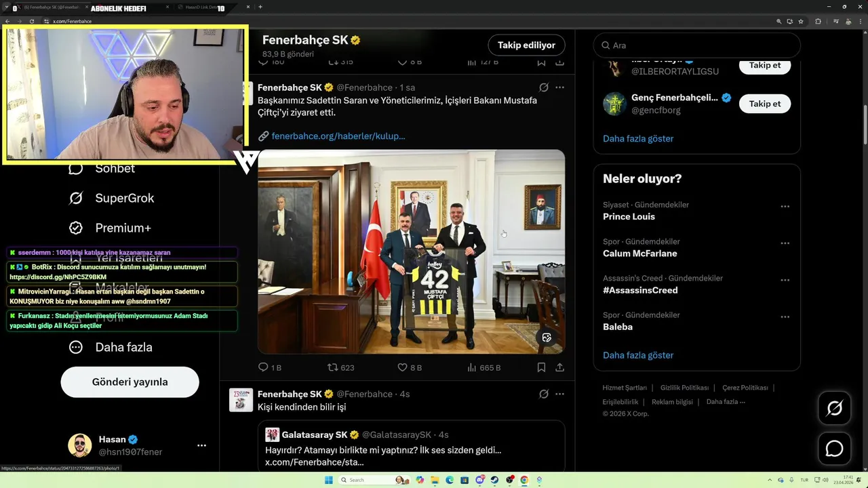
Task: Open Erişilebilirlik footer link
Action: pos(620,402)
